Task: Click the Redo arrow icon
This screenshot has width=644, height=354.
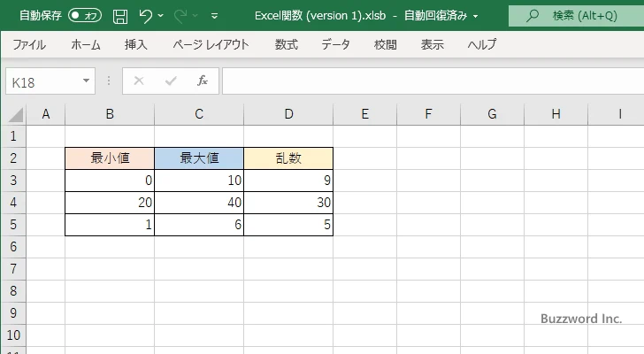Action: [x=180, y=16]
